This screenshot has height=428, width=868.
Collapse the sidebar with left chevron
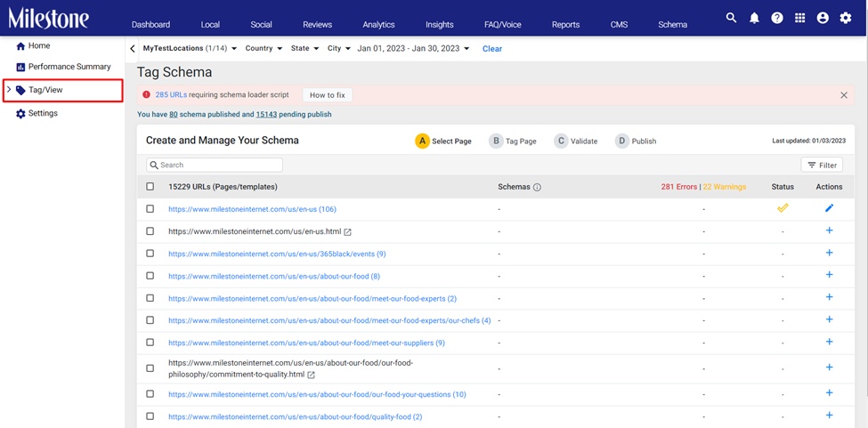[133, 49]
